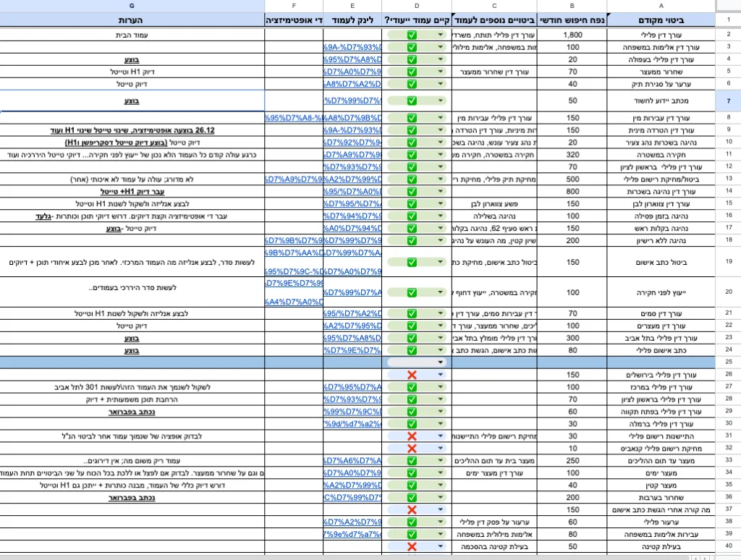Click header cell נפח חיפוש חודשי
The image size is (741, 560).
[572, 20]
